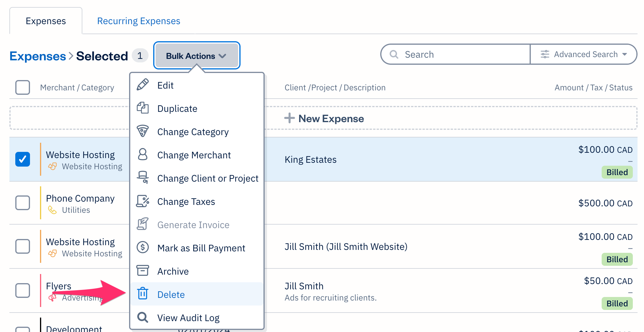Select the Archive box icon
644x332 pixels.
tap(143, 270)
